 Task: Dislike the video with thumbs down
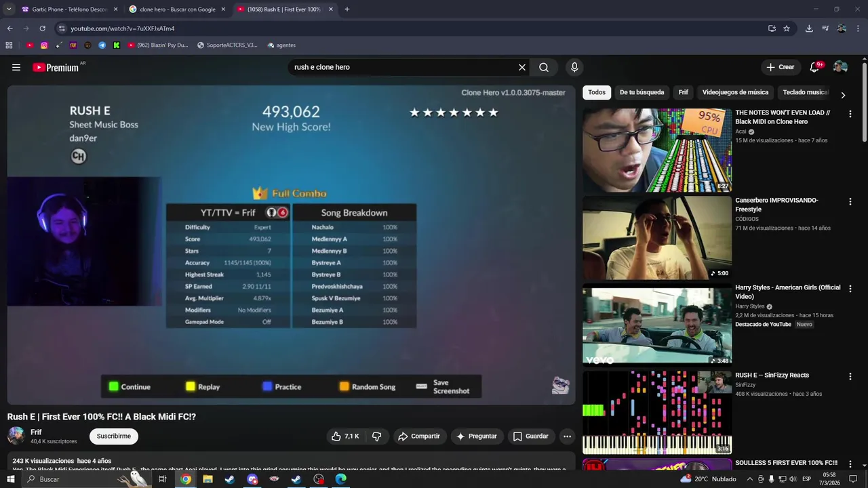coord(377,436)
